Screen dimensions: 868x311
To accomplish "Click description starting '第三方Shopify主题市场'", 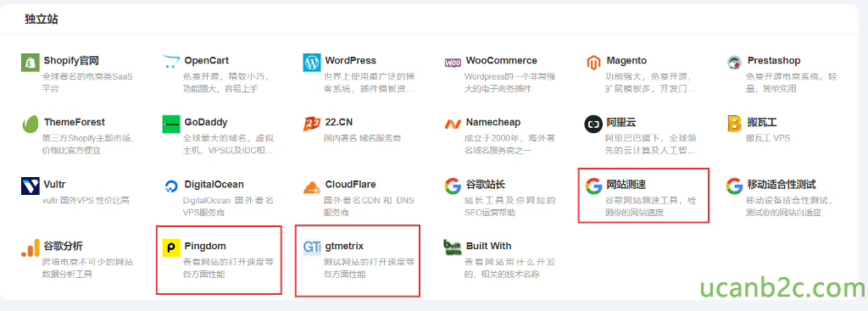I will [87, 144].
